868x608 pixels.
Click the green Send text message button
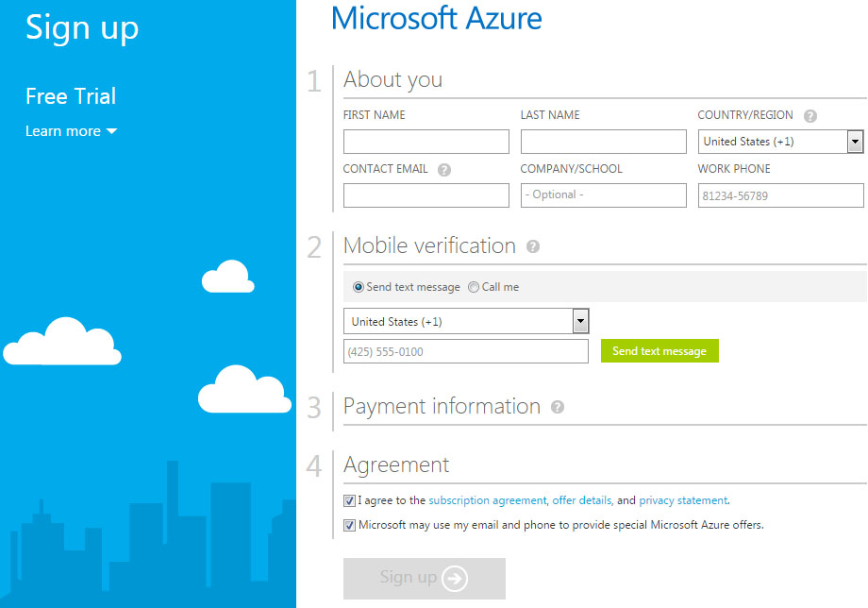coord(659,351)
